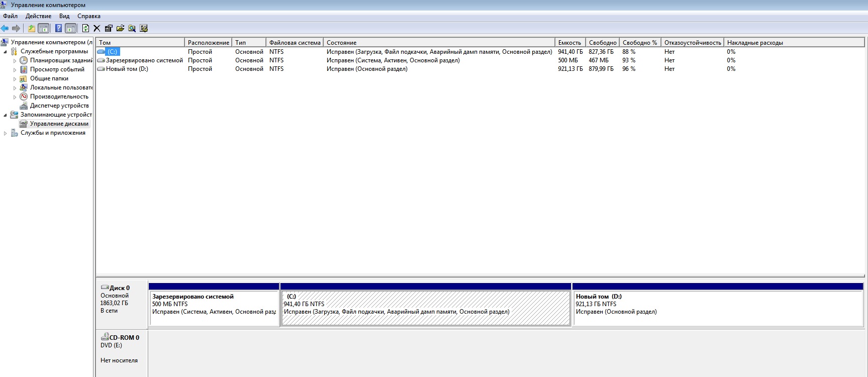Click the Up one level folder icon
Image resolution: width=868 pixels, height=377 pixels.
(32, 29)
